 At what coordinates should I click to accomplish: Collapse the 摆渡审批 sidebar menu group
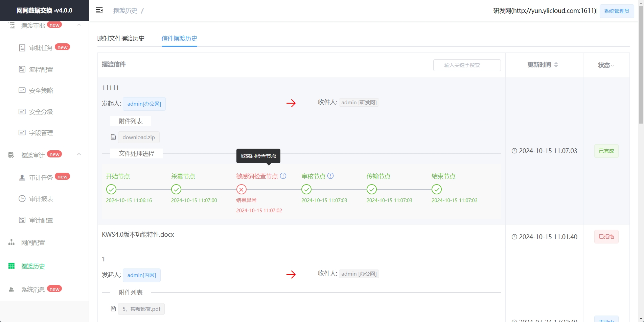point(79,25)
